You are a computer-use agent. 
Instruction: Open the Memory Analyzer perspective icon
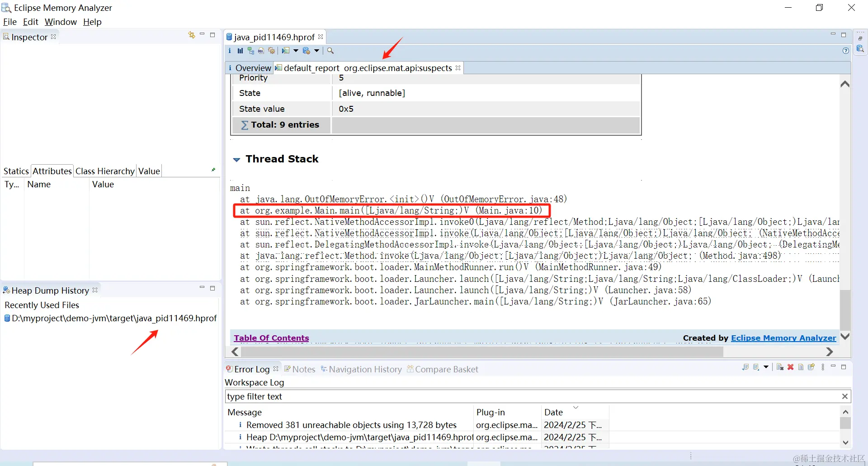[x=860, y=49]
